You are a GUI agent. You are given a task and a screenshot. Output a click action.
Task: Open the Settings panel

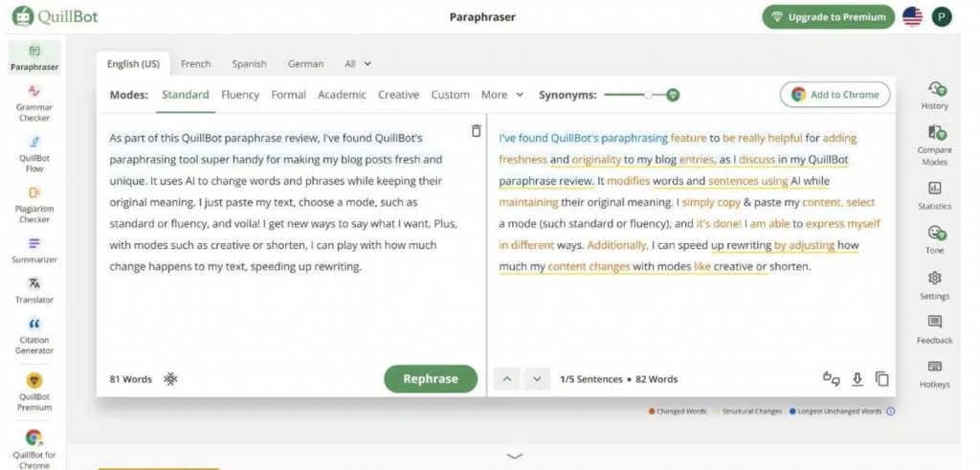click(934, 285)
